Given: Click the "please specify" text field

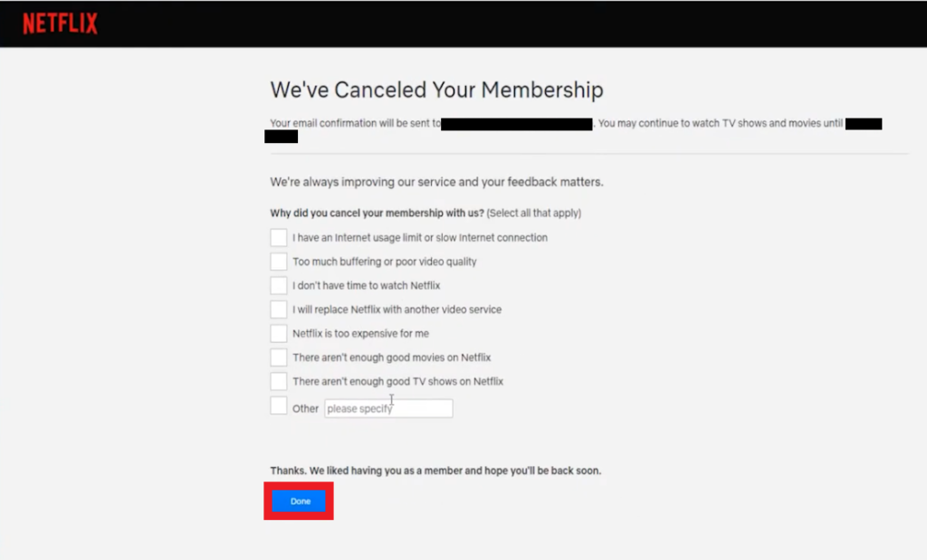Looking at the screenshot, I should tap(387, 408).
